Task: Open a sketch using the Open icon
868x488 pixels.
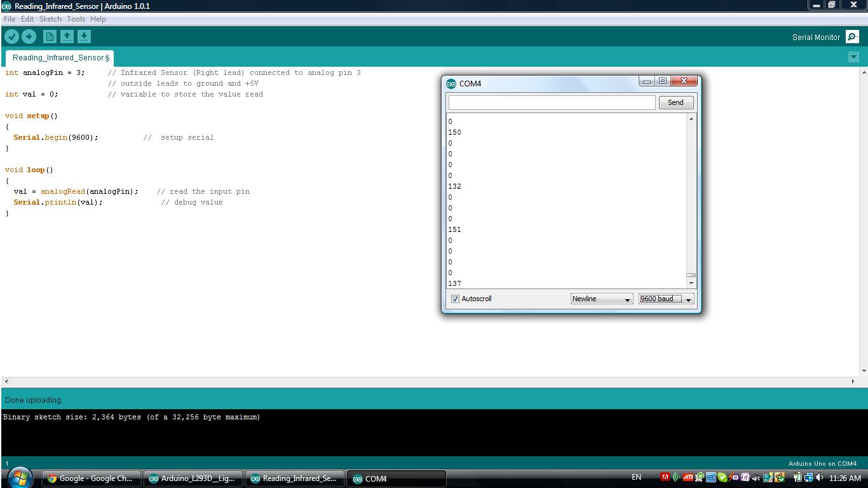Action: (67, 37)
